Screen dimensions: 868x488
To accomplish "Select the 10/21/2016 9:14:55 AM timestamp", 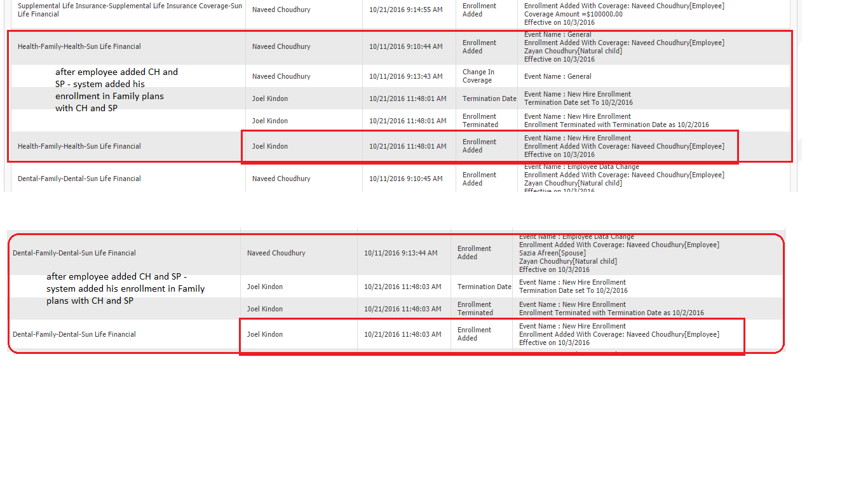I will pos(405,10).
